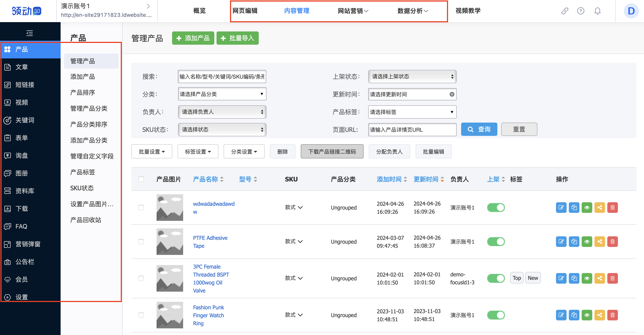The width and height of the screenshot is (644, 335).
Task: Click the share icon for PTFE Adhesive Tape
Action: (x=600, y=241)
